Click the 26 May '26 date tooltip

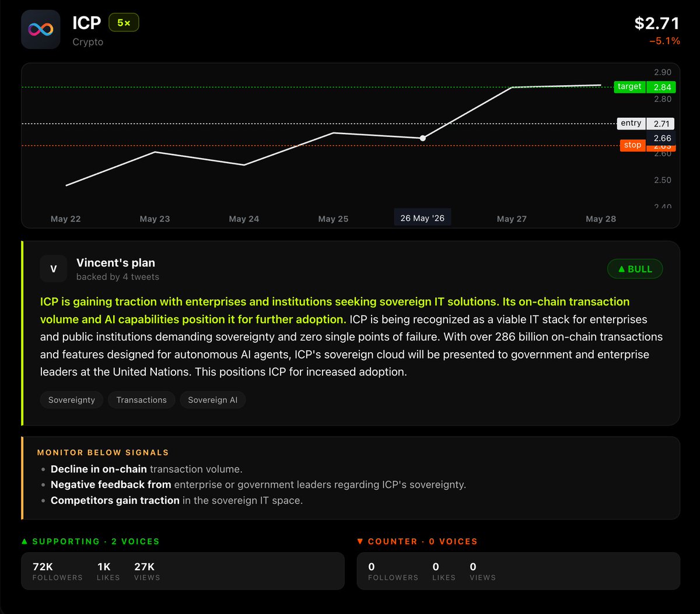(x=422, y=218)
